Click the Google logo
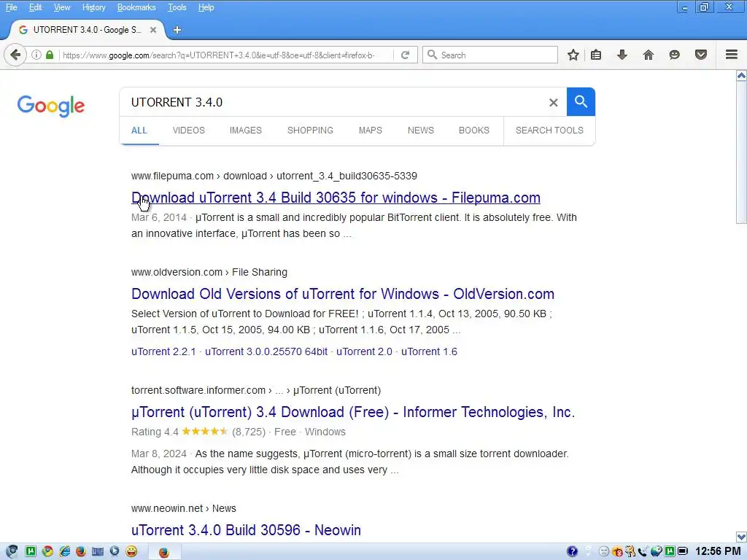The height and width of the screenshot is (560, 747). coord(51,106)
